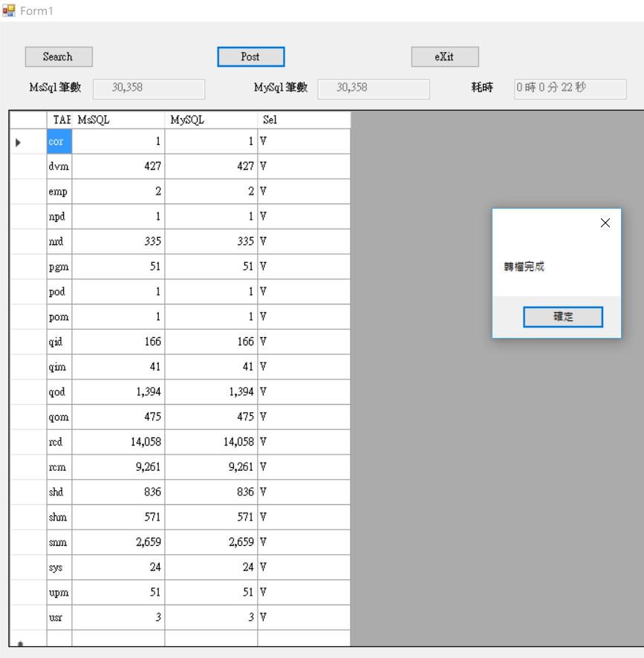Select the emp table name cell
Screen dimensions: 644x658
[59, 192]
